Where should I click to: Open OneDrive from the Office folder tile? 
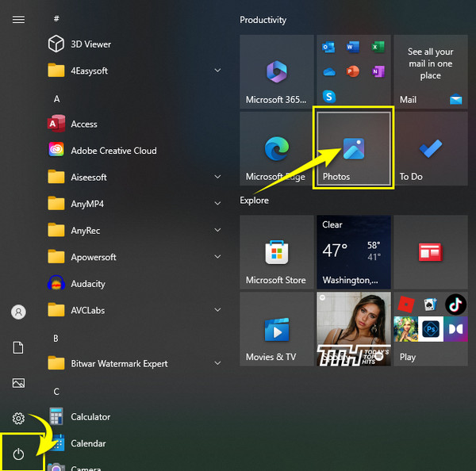329,72
